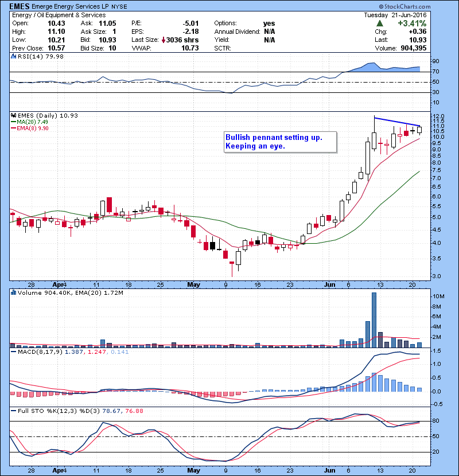Click the RSI value 79.98 in the legend

coord(53,56)
